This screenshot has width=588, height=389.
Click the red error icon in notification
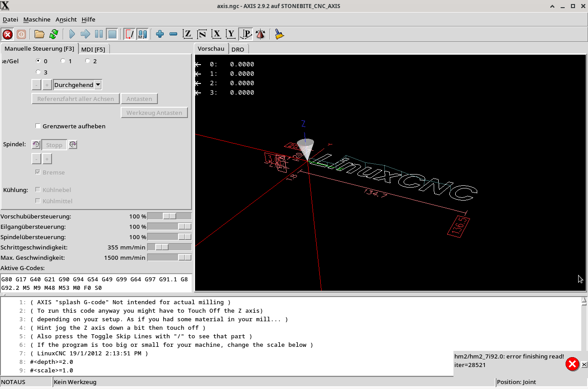coord(572,364)
